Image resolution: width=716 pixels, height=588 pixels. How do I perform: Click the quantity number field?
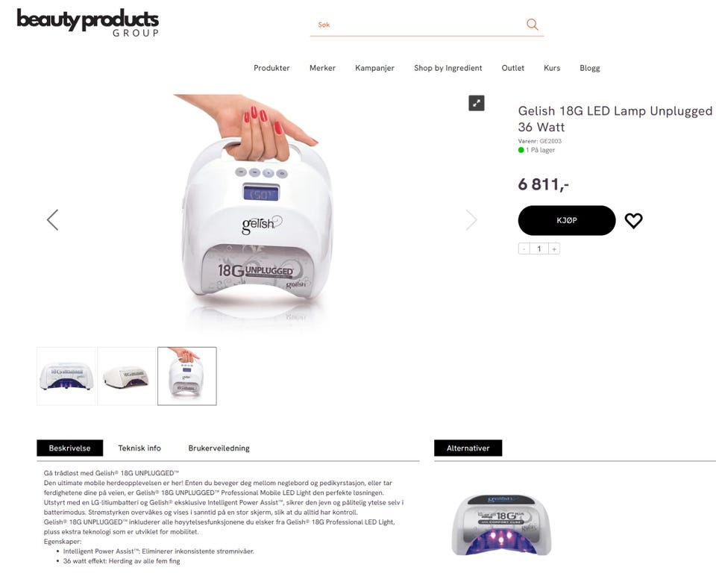tap(538, 248)
